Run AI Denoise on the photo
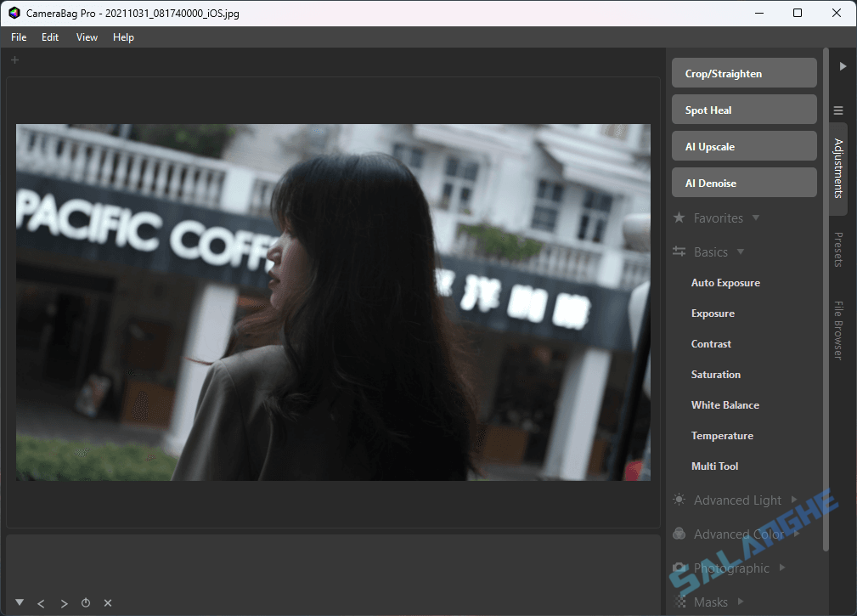This screenshot has height=616, width=857. (744, 182)
